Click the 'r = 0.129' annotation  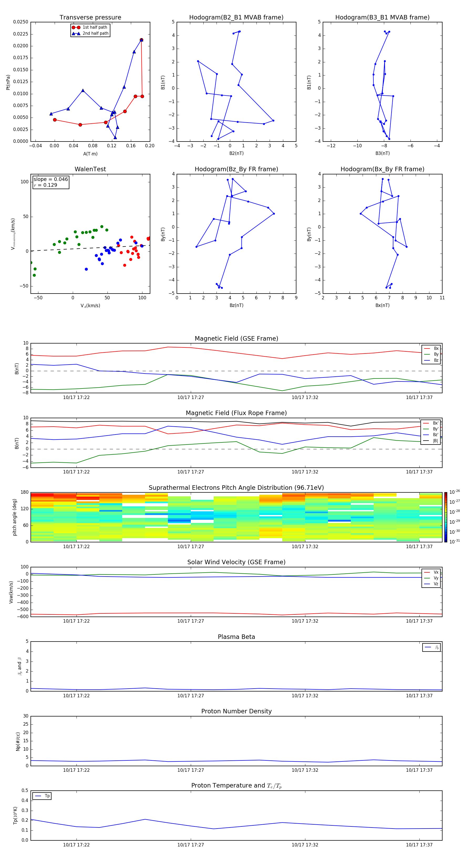coord(45,185)
